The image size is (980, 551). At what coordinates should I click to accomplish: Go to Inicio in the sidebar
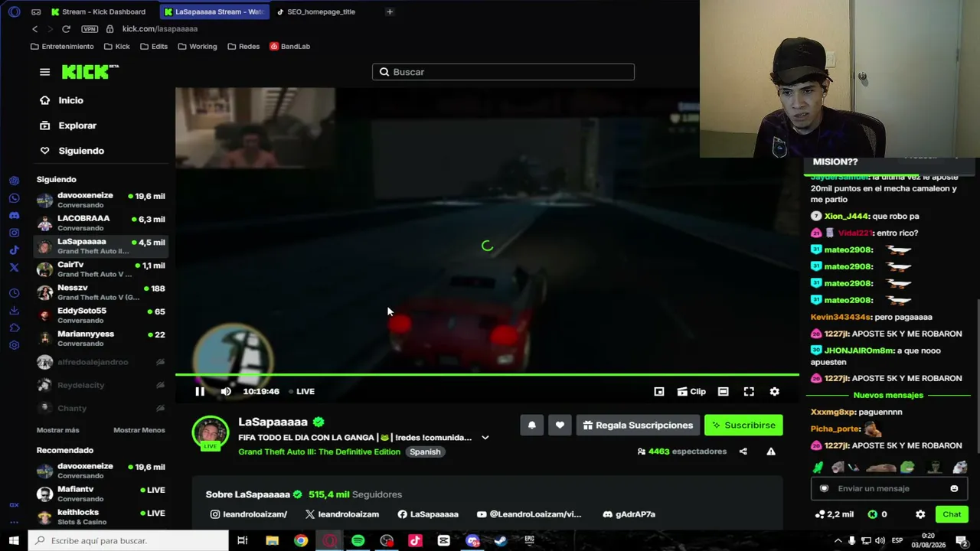click(63, 100)
